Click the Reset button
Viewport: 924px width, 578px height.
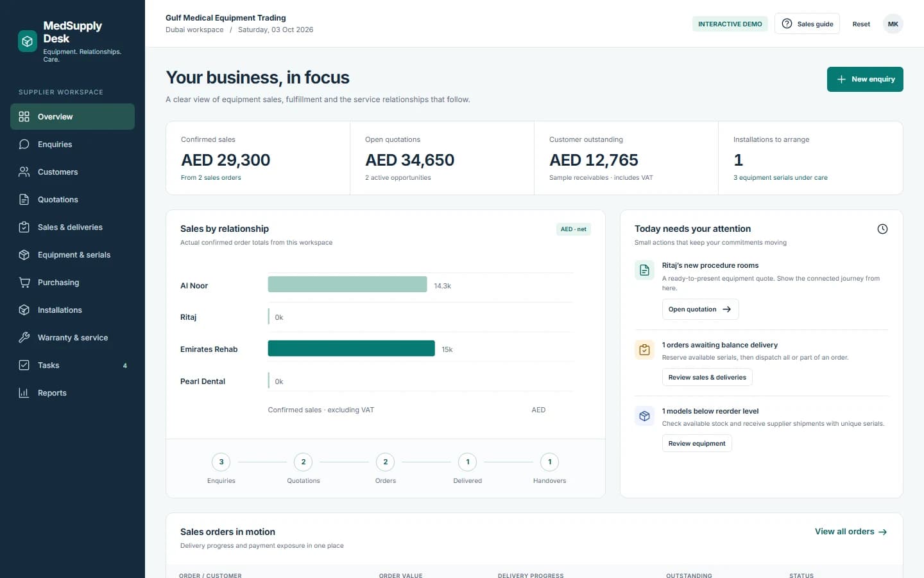pyautogui.click(x=861, y=24)
